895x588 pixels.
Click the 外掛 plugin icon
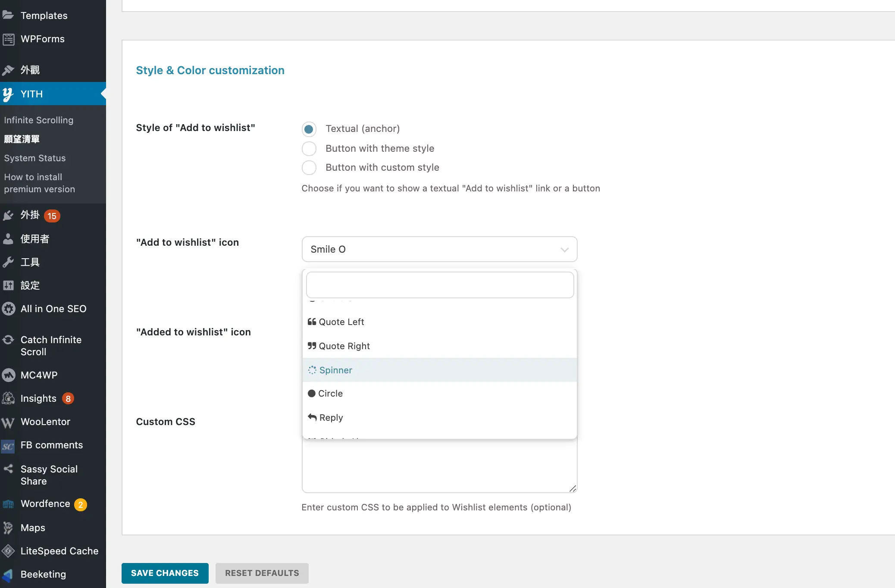tap(8, 215)
